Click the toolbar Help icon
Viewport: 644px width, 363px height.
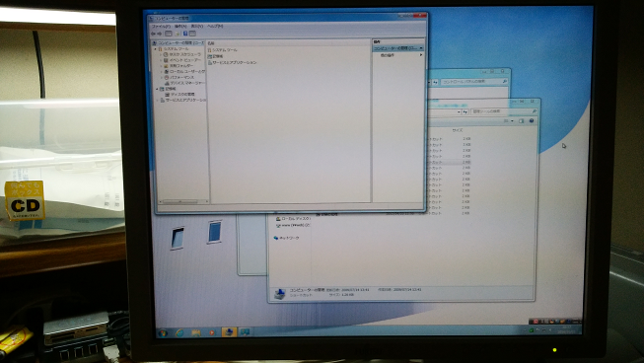click(x=185, y=34)
